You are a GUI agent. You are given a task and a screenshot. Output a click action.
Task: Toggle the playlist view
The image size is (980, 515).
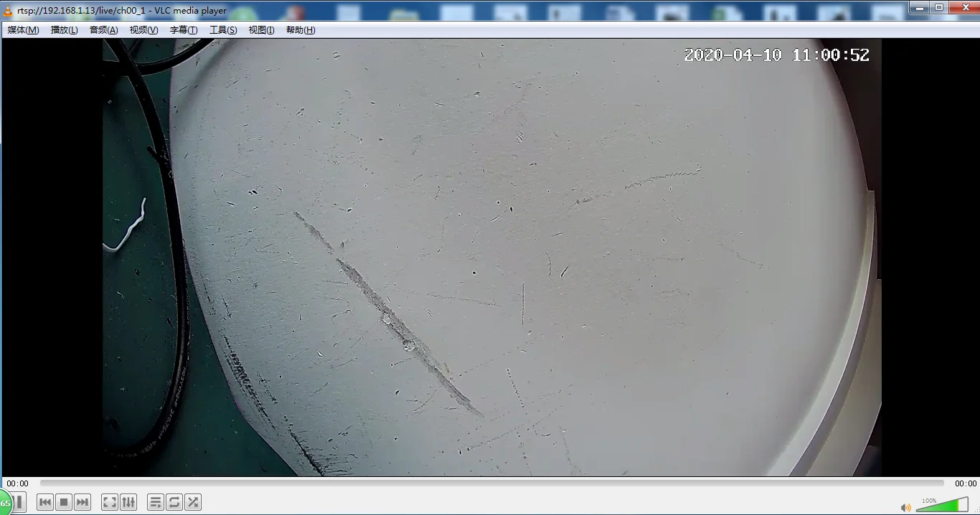[x=156, y=502]
